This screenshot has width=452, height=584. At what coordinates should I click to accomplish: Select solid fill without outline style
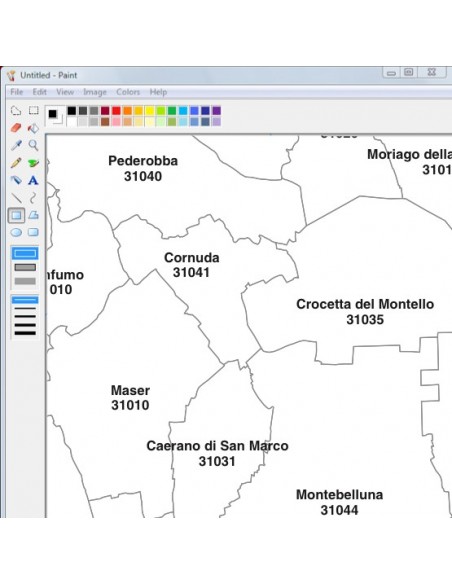click(25, 281)
